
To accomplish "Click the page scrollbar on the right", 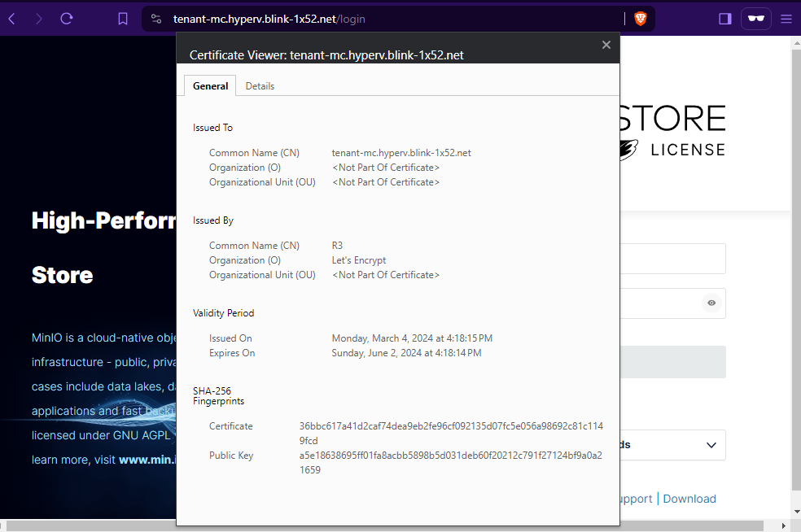I will [x=795, y=244].
